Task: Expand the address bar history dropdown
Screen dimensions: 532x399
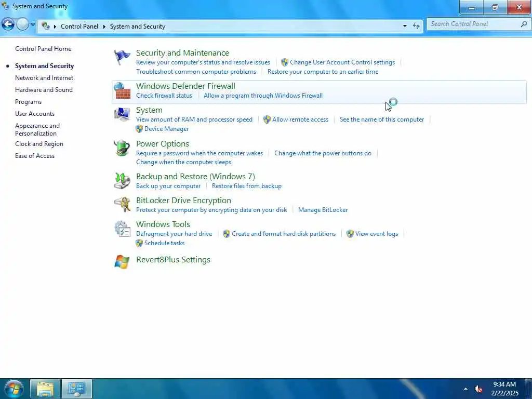Action: pyautogui.click(x=405, y=26)
